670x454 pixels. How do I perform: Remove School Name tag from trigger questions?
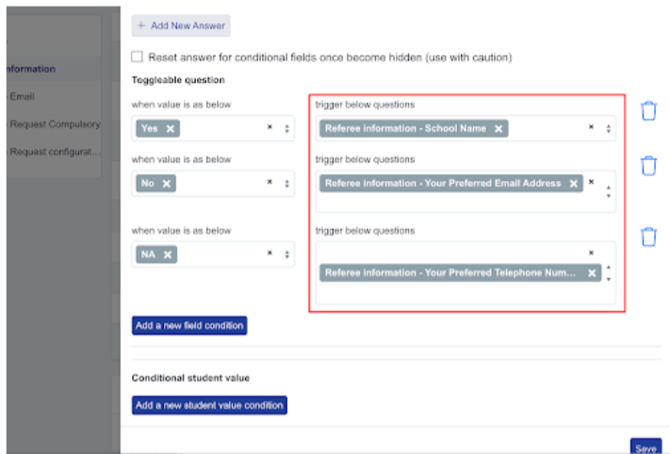pos(498,129)
